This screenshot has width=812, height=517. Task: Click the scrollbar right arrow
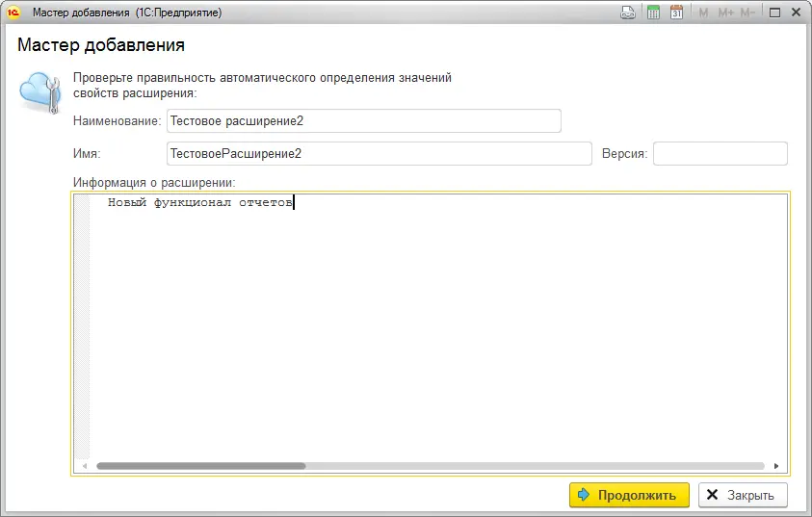(x=776, y=466)
